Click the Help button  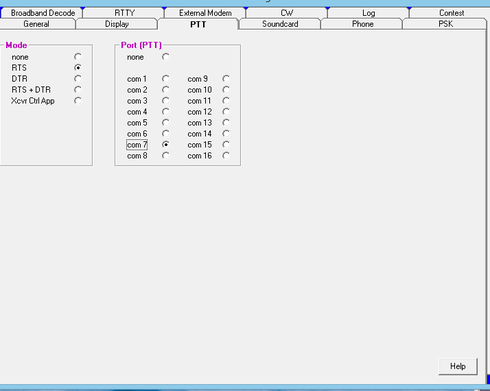[x=458, y=366]
